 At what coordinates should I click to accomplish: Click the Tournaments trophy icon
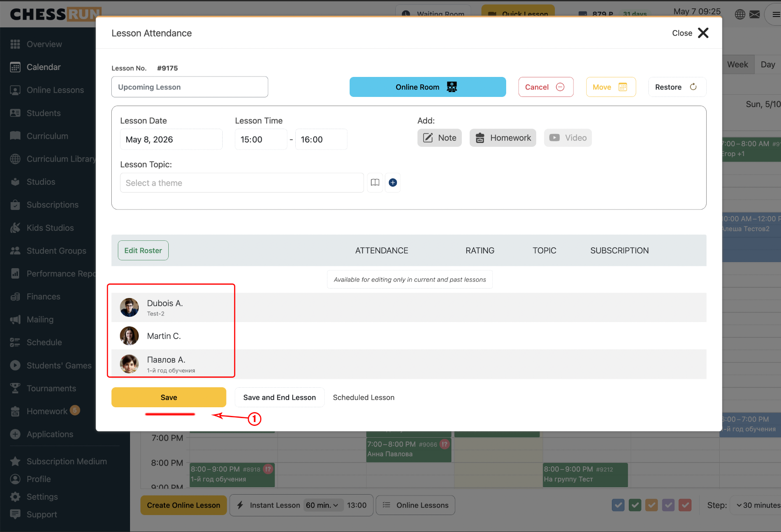[15, 388]
